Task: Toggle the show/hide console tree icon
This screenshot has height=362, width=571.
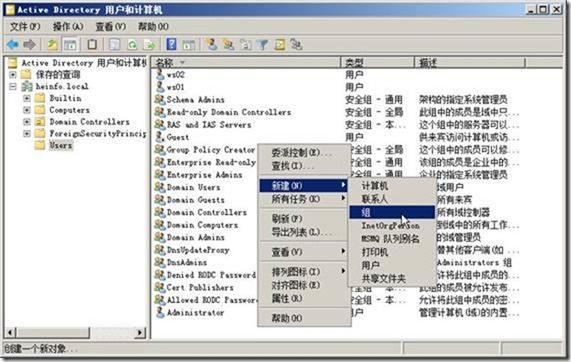Action: point(70,44)
